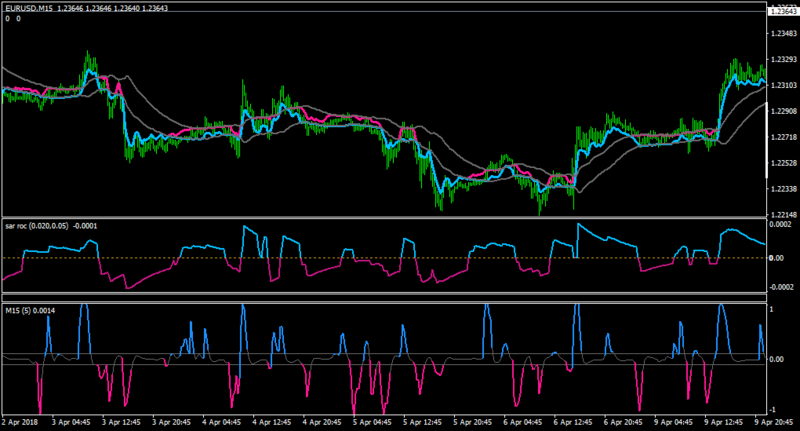The image size is (800, 431).
Task: Click the 4 Apr 12:45 time label
Action: coord(272,422)
